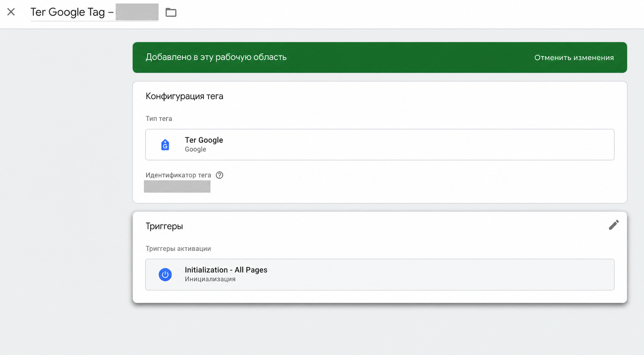
Task: Click the folder icon next to the tag name
Action: (x=171, y=12)
